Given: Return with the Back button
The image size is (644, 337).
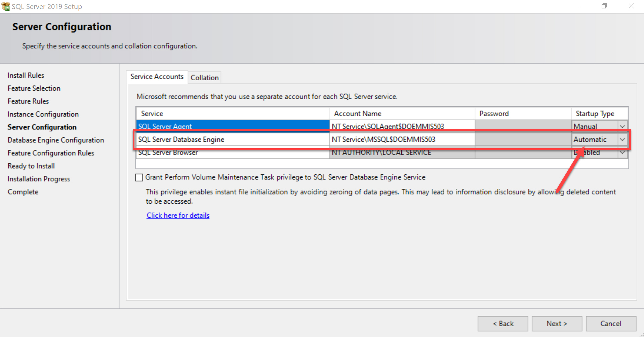Looking at the screenshot, I should click(503, 324).
